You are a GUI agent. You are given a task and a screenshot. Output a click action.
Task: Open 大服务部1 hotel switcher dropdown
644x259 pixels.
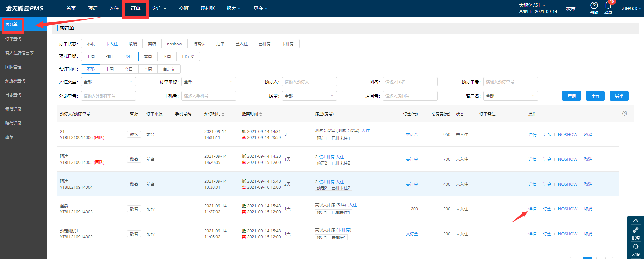(x=532, y=5)
